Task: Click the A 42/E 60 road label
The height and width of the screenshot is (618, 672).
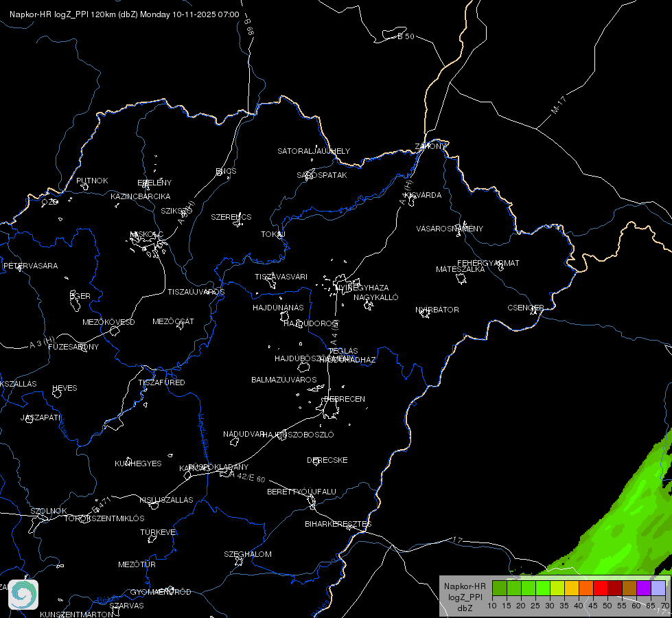Action: click(x=247, y=477)
